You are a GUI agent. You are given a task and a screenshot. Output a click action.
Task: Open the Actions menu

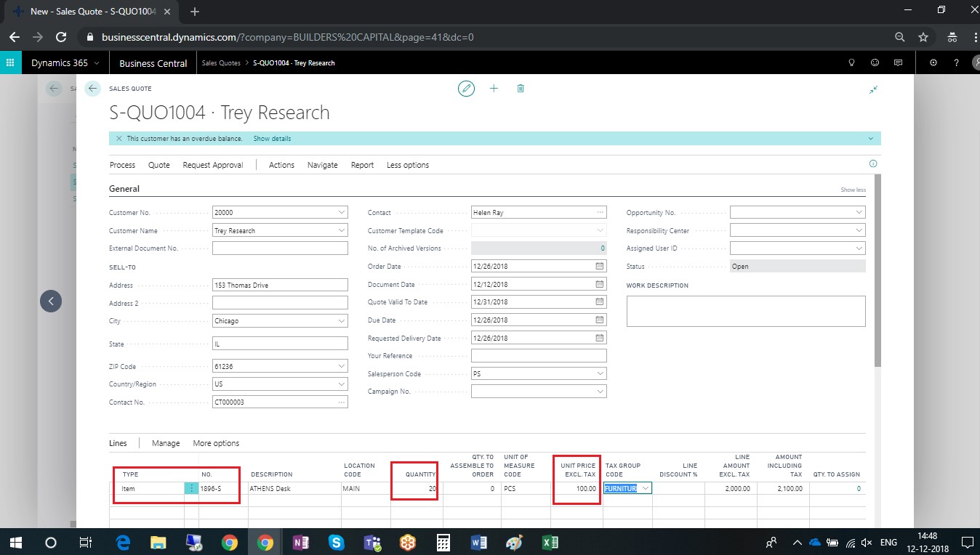click(281, 165)
